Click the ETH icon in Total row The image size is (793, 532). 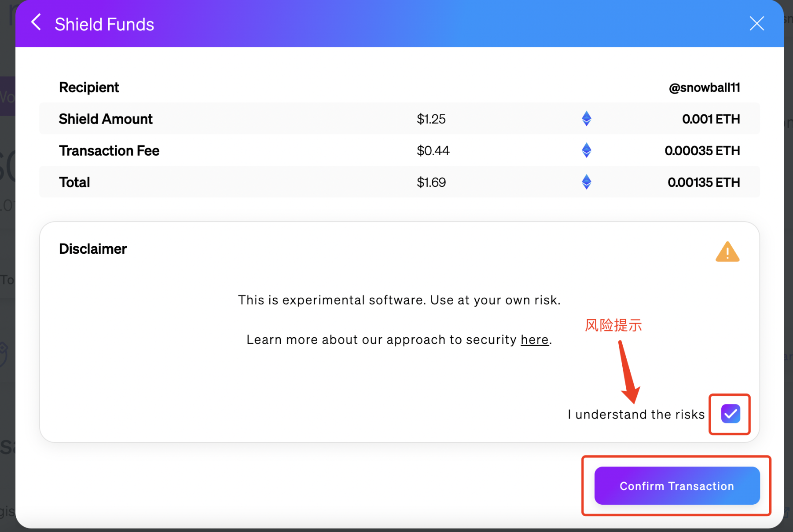586,182
